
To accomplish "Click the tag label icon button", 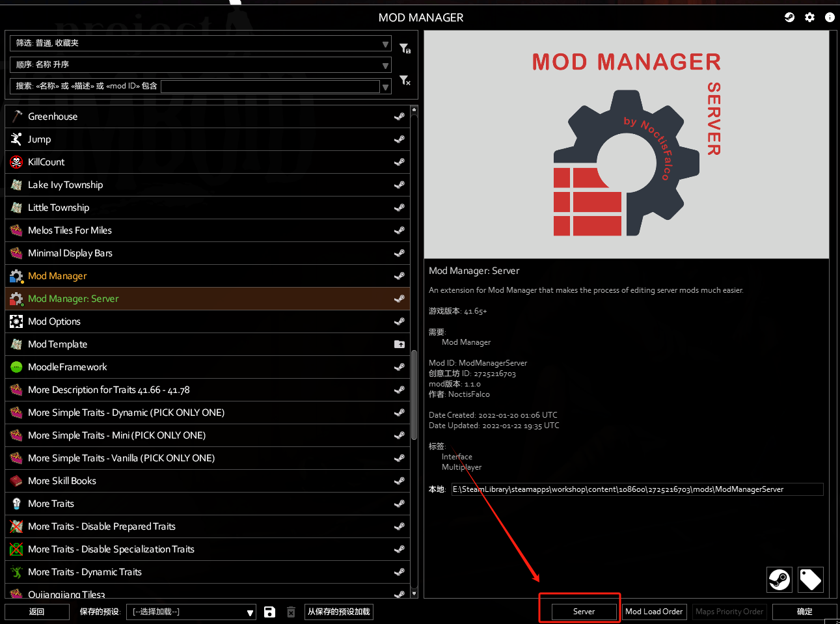I will (811, 579).
